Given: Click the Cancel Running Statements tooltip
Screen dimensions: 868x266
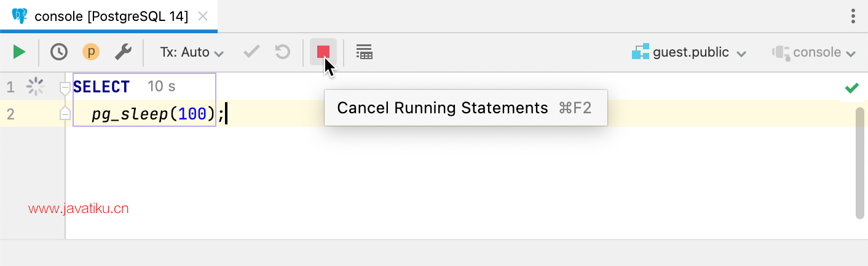Looking at the screenshot, I should click(x=466, y=108).
